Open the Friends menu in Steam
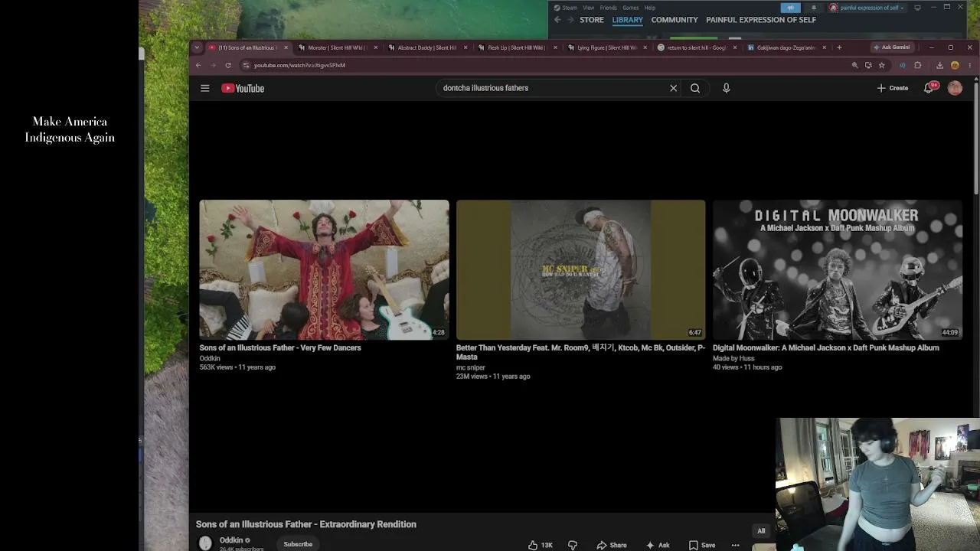This screenshot has height=551, width=980. (609, 8)
